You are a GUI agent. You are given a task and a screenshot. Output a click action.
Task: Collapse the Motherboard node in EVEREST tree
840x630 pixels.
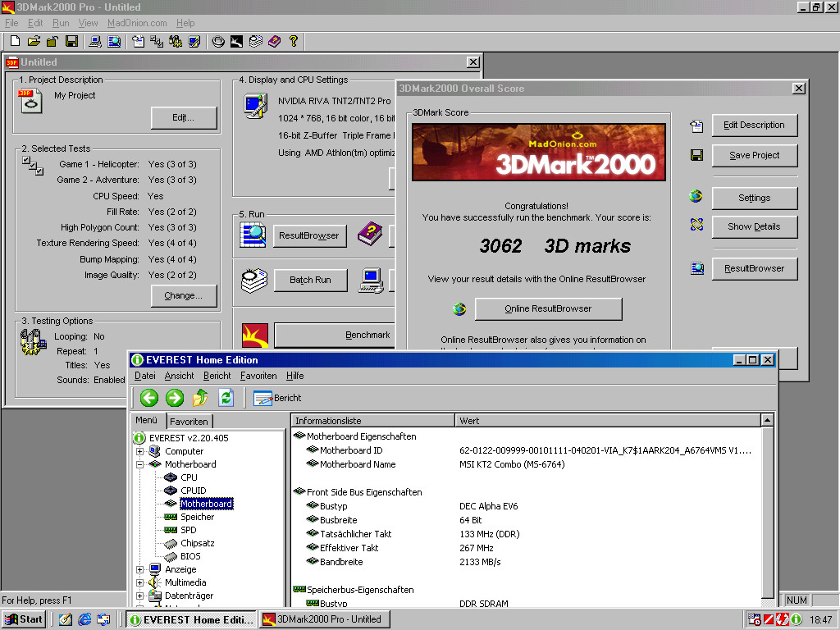point(139,464)
